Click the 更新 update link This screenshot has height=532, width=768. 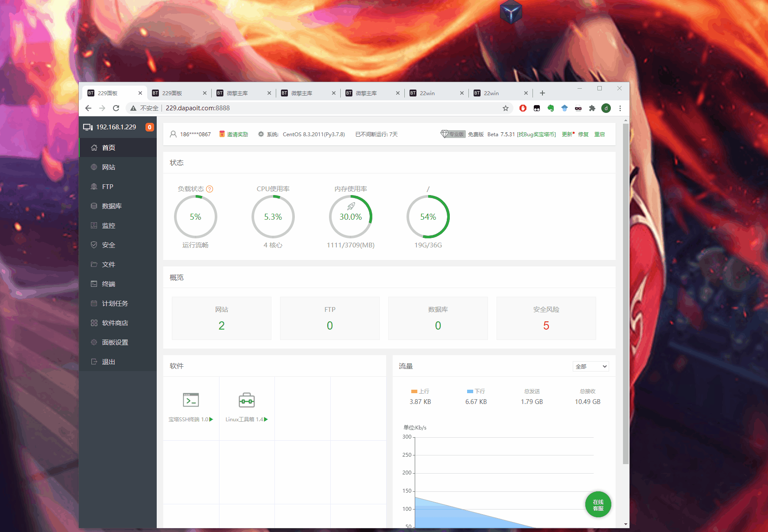pyautogui.click(x=567, y=135)
